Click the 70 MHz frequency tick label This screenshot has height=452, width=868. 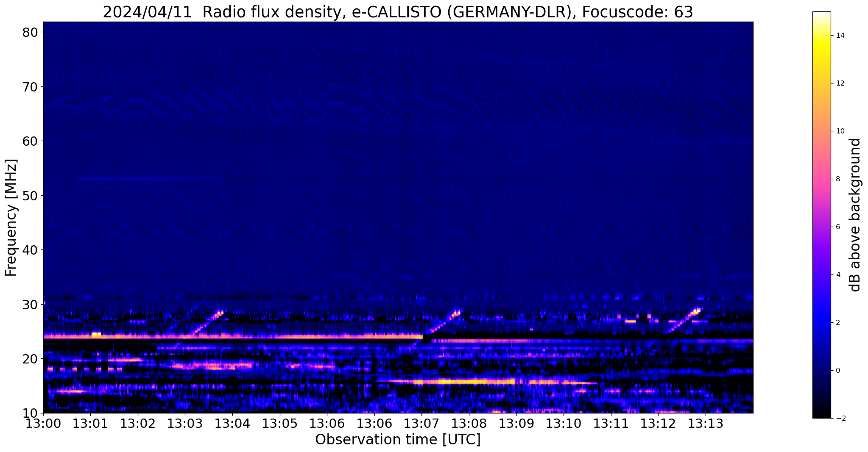30,86
